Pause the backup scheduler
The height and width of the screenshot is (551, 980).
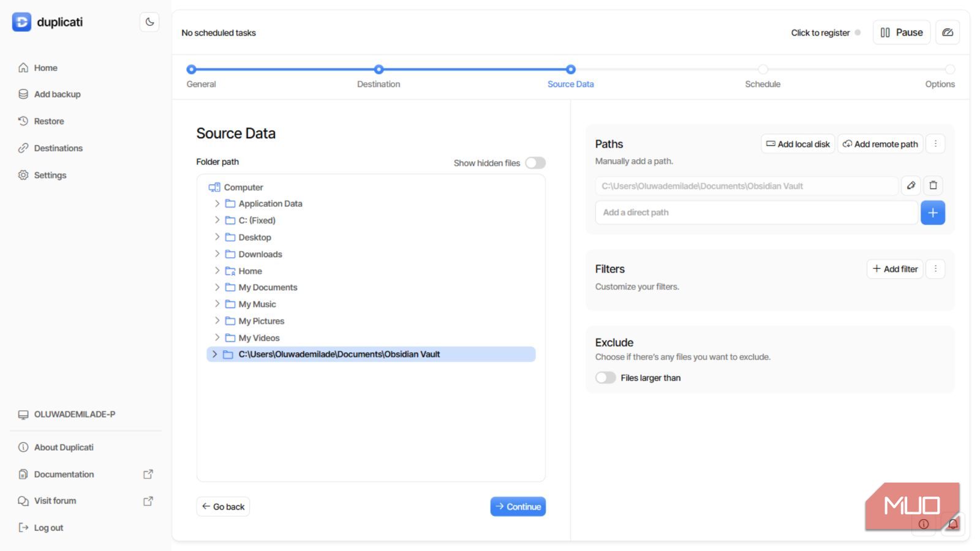point(902,32)
